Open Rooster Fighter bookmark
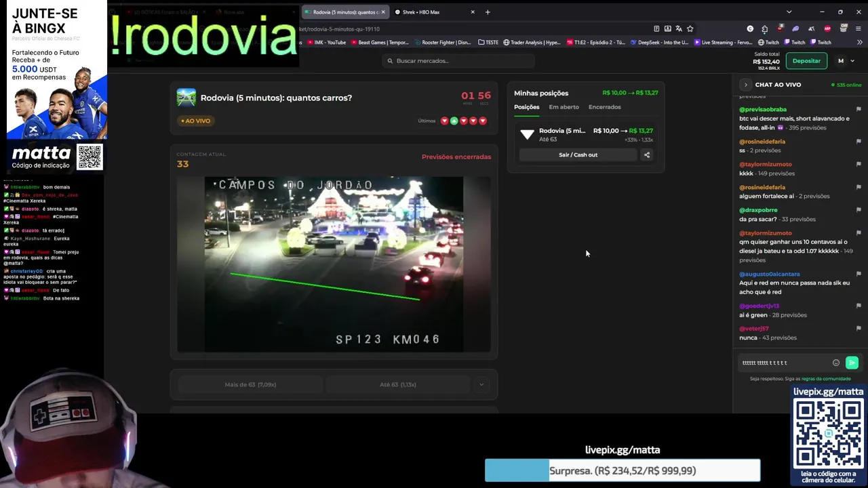 pyautogui.click(x=441, y=42)
